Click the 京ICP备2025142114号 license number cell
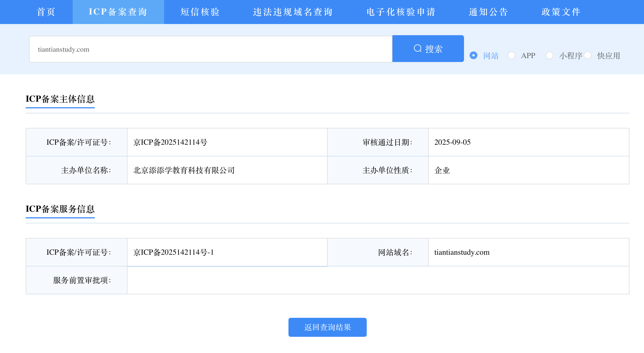 (170, 142)
